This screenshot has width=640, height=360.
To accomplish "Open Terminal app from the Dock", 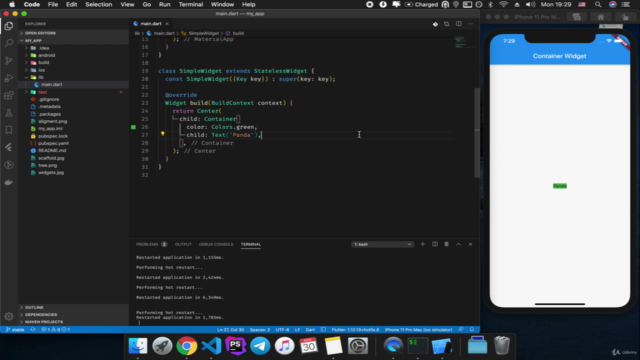I will (418, 346).
